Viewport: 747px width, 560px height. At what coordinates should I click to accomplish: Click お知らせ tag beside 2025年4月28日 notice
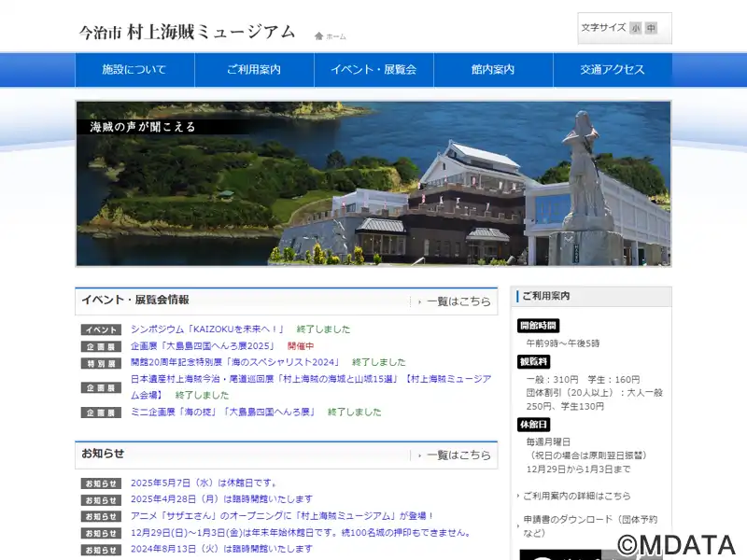[101, 500]
